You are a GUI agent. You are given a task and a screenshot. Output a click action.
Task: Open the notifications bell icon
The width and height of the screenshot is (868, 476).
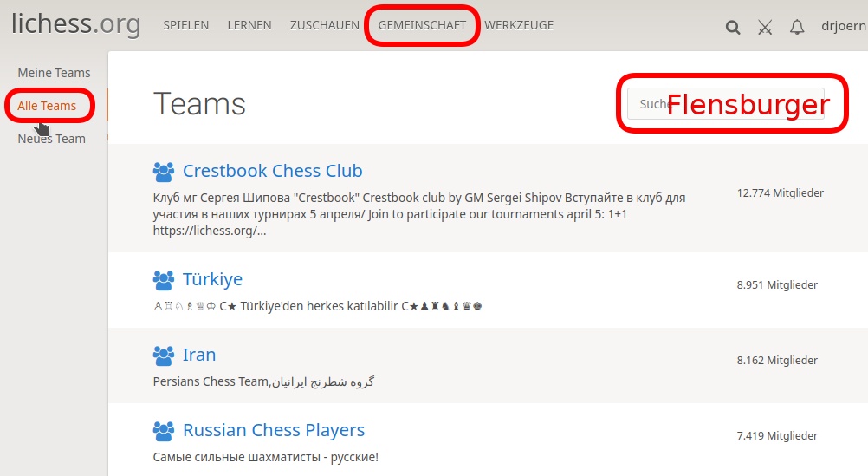click(x=797, y=27)
